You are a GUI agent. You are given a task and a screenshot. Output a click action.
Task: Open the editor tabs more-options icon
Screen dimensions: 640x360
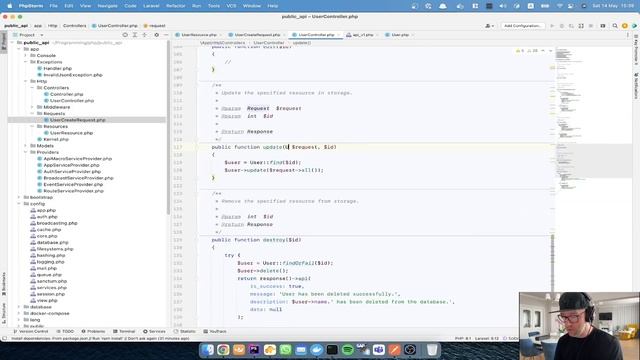pyautogui.click(x=628, y=35)
